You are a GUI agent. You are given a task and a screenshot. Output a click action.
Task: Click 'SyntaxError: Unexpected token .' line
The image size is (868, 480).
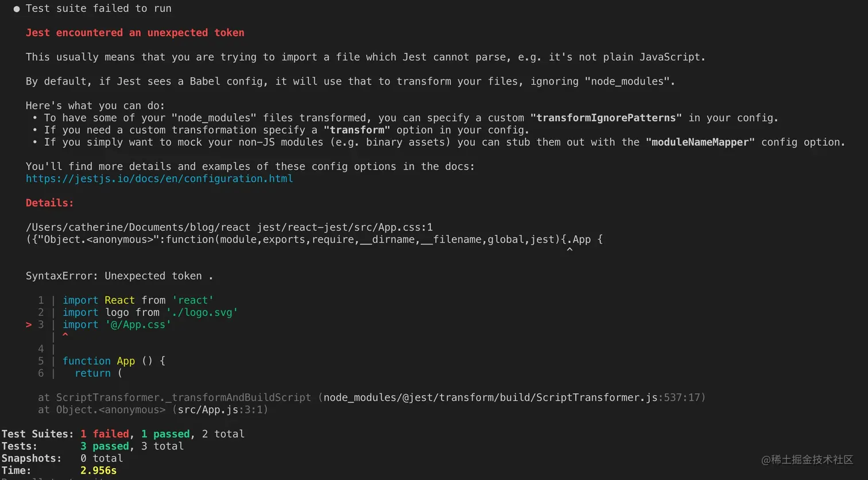(x=119, y=276)
